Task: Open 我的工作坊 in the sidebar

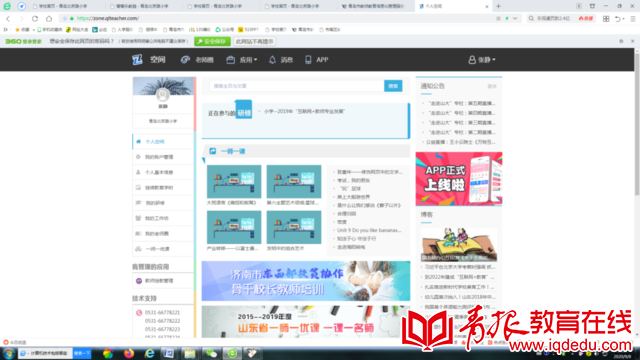Action: point(163,218)
